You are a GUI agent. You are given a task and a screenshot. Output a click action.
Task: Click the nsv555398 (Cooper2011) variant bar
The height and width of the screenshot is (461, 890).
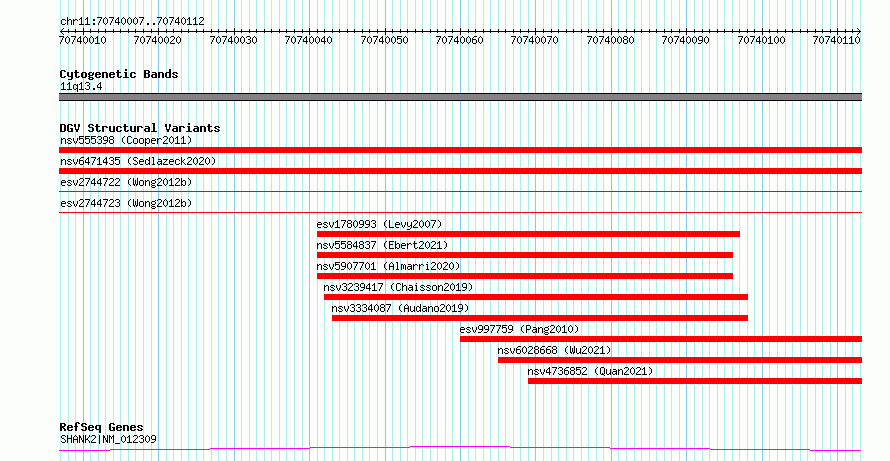coord(460,150)
